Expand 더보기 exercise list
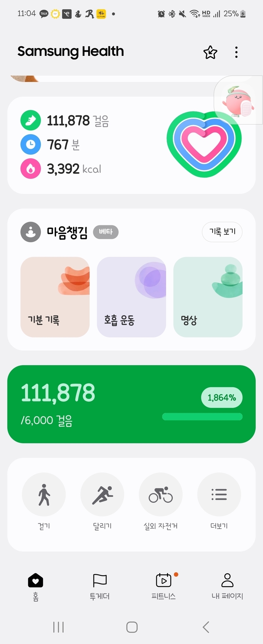263x644 pixels. [219, 495]
